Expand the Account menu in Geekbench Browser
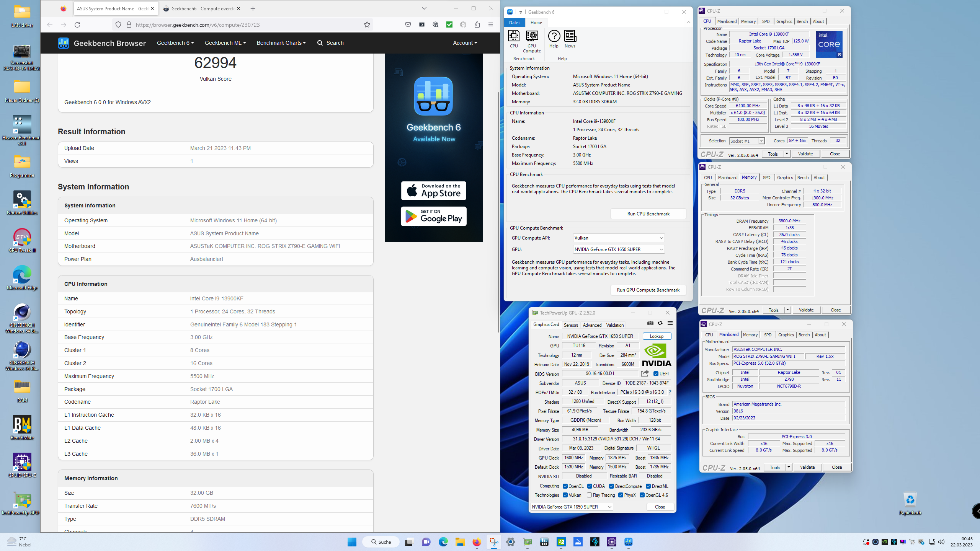 [465, 43]
